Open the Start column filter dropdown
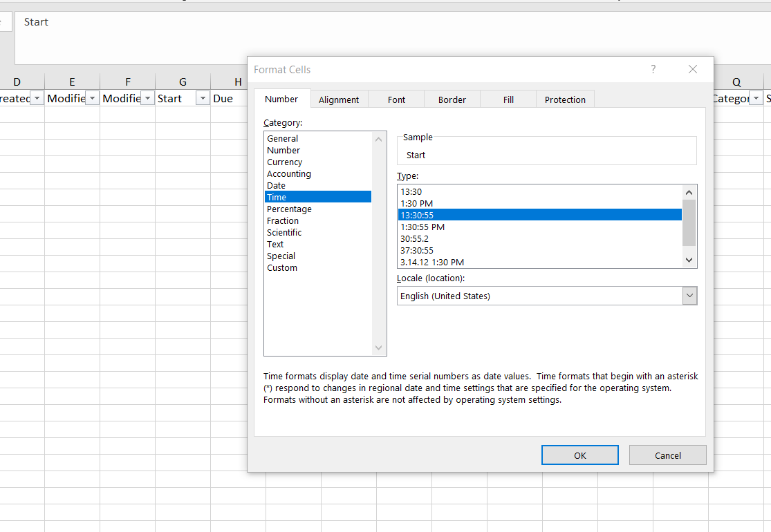771x532 pixels. click(203, 98)
